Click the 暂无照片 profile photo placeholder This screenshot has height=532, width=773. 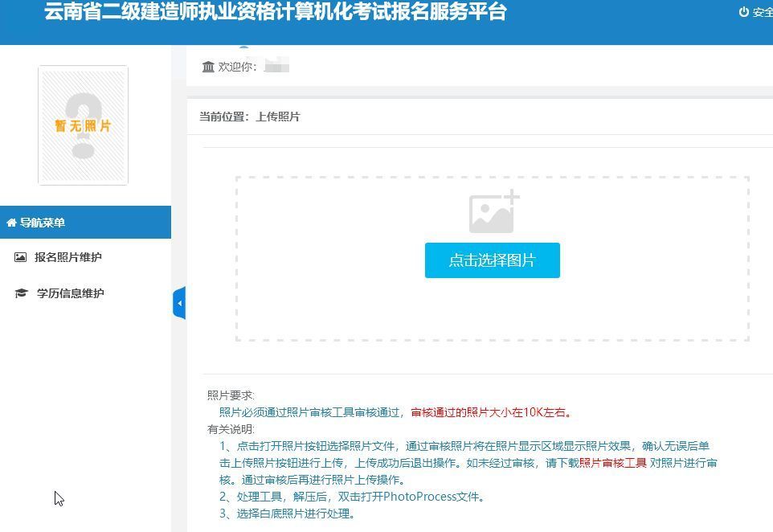(84, 125)
